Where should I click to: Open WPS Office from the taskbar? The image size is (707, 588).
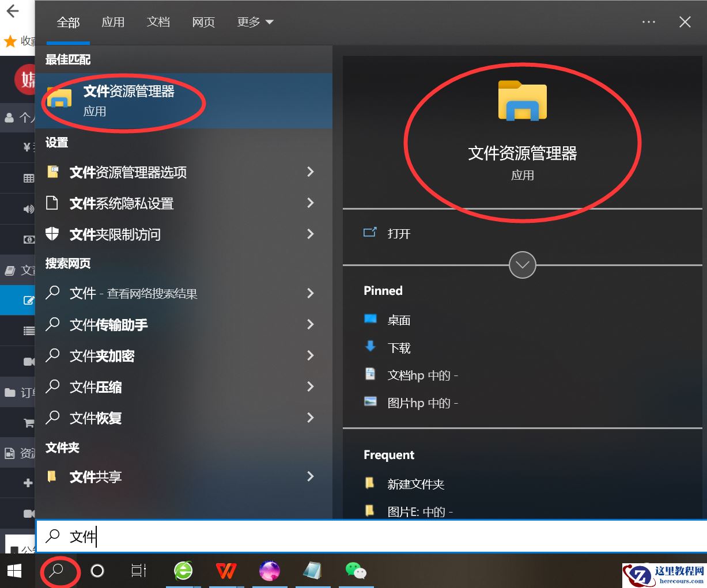coord(226,571)
